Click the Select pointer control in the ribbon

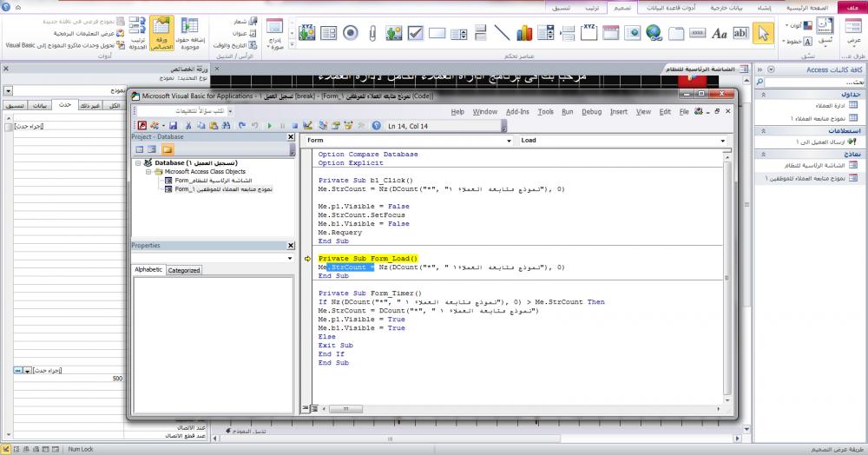[763, 33]
